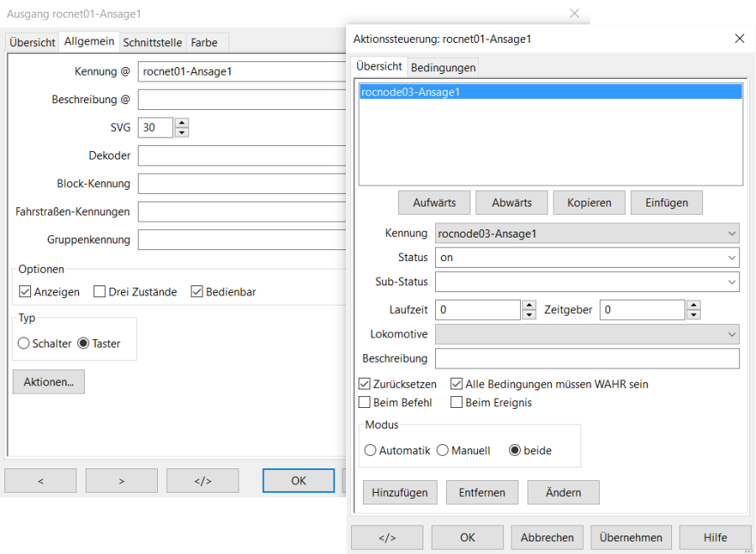Click the Hinzufügen button
This screenshot has height=554, width=756.
pos(399,493)
